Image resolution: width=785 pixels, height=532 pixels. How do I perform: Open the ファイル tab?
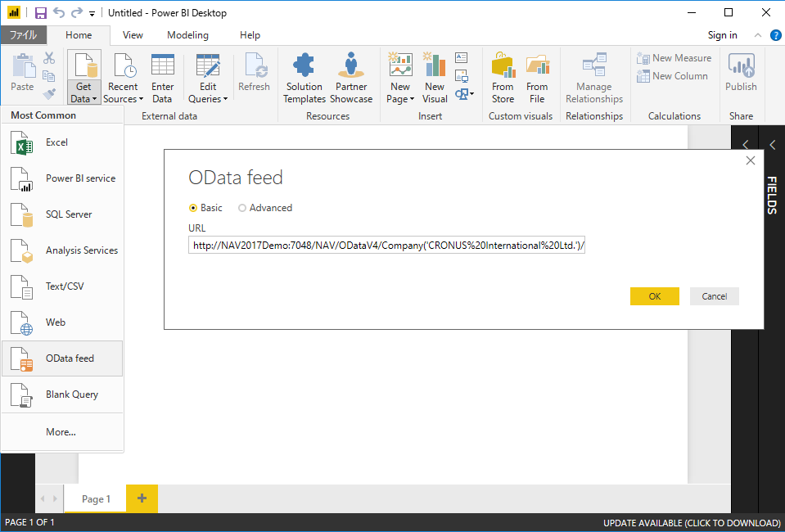pos(24,35)
